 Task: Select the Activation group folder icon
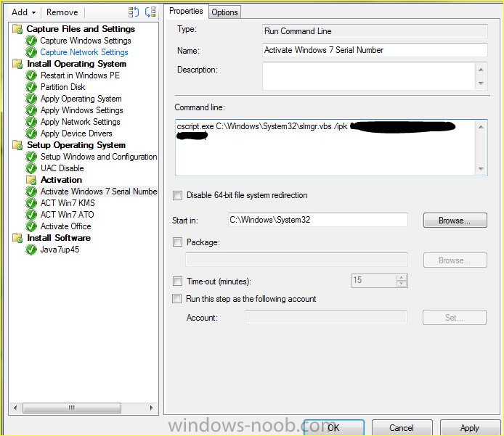[31, 180]
